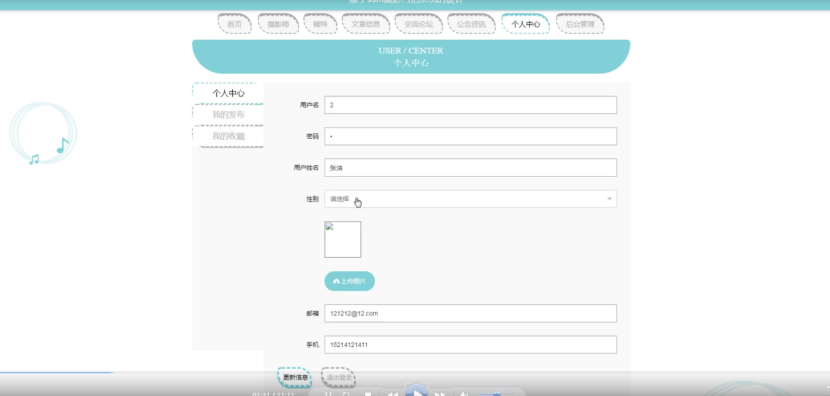
Task: Click the USER / CENTER banner heading
Action: click(x=411, y=51)
